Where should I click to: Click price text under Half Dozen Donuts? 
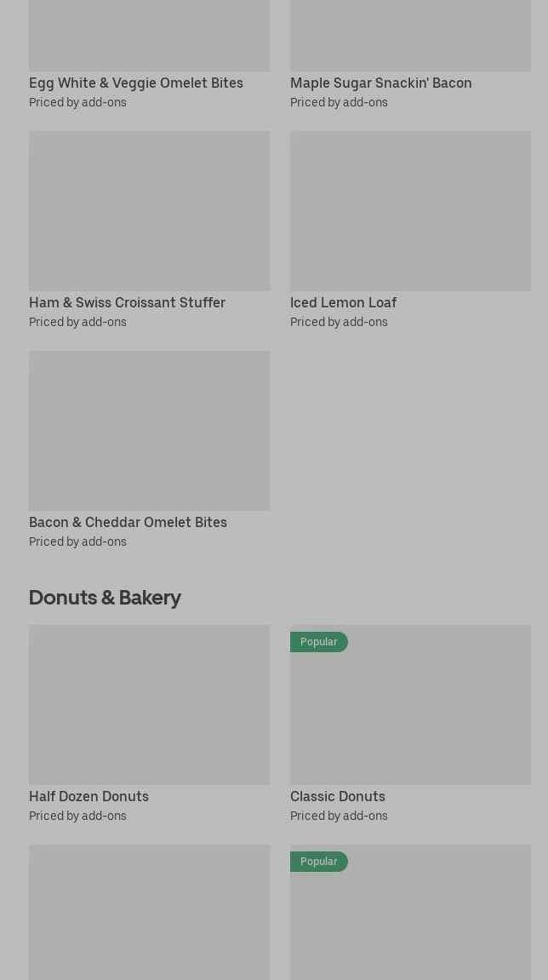point(77,817)
